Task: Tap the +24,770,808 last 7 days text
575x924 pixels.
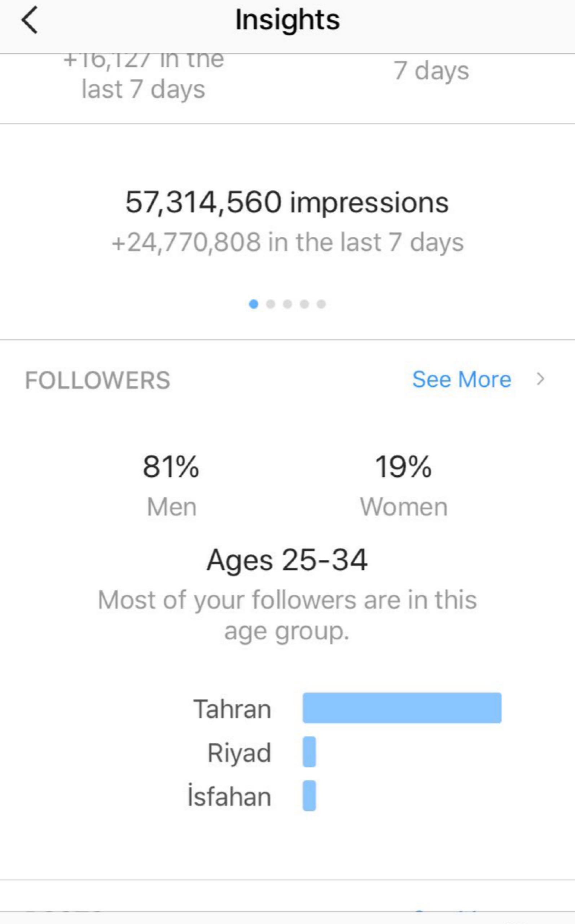Action: click(287, 242)
